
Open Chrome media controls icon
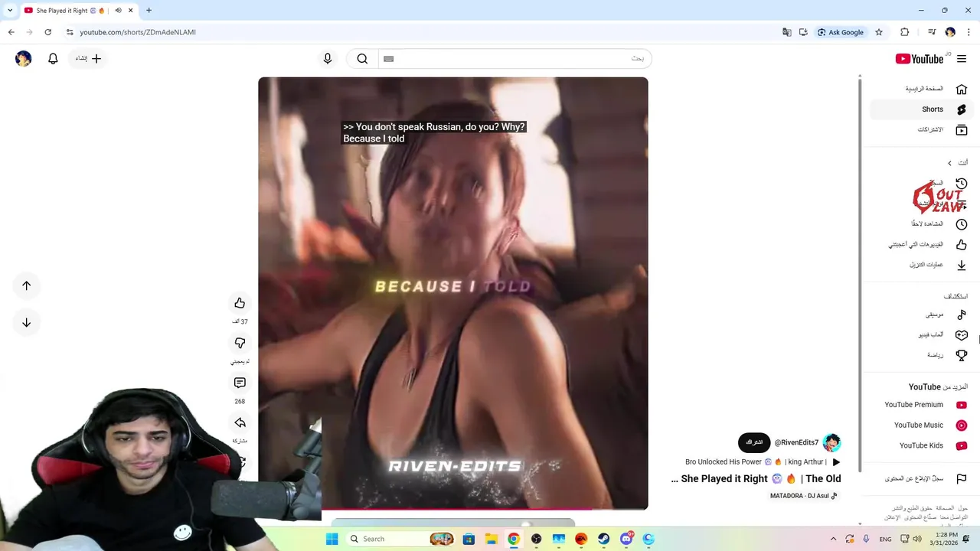tap(932, 32)
